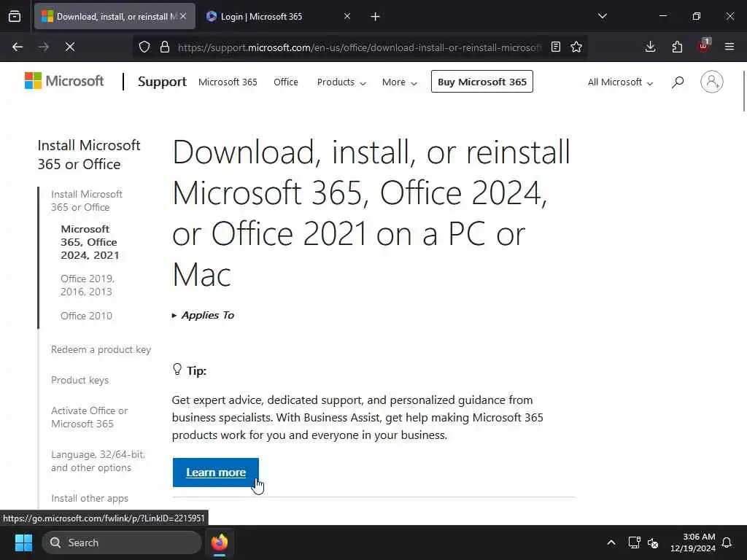Expand the More menu

[x=400, y=82]
